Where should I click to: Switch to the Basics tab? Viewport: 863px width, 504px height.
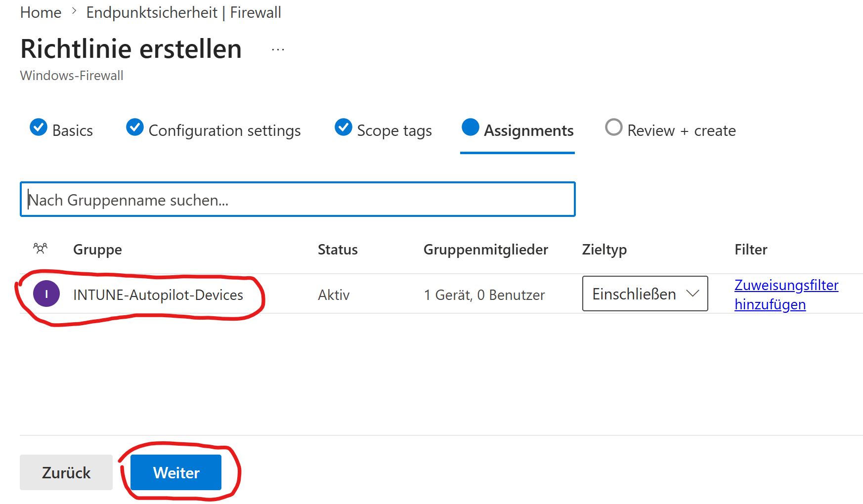72,130
